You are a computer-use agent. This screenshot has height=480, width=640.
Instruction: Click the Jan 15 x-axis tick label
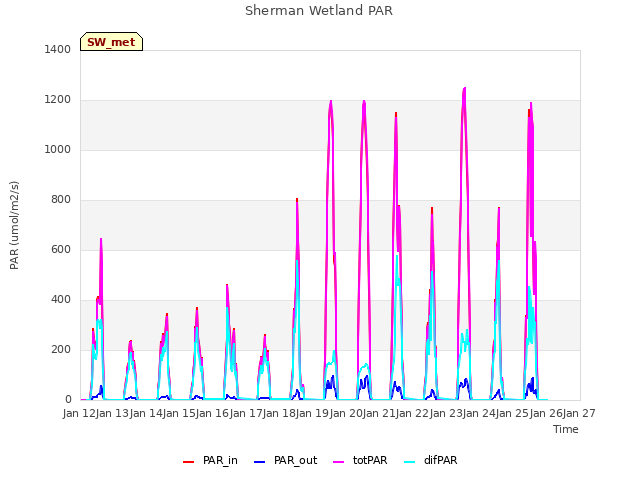click(179, 413)
